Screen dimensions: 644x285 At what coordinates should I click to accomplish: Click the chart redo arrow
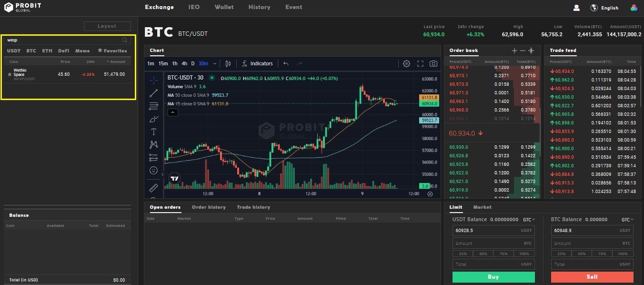tap(300, 63)
